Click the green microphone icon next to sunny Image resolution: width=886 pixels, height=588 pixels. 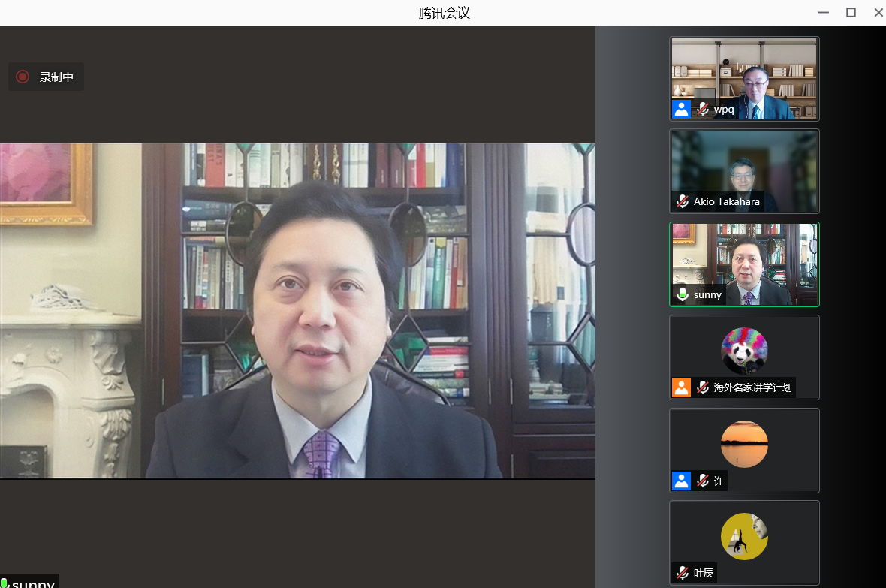tap(682, 294)
